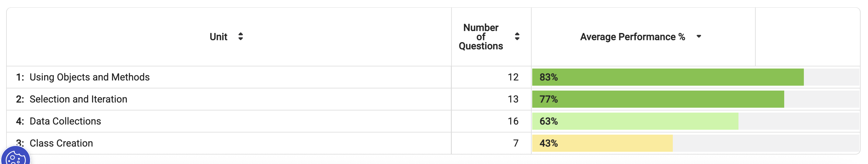Click the 83% performance bar
868x164 pixels.
pos(667,77)
